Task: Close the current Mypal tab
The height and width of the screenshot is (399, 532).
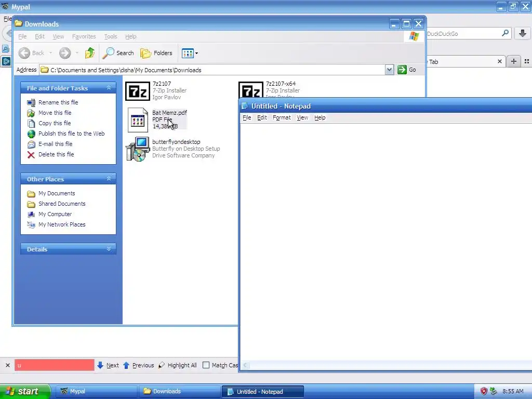Action: (x=499, y=61)
